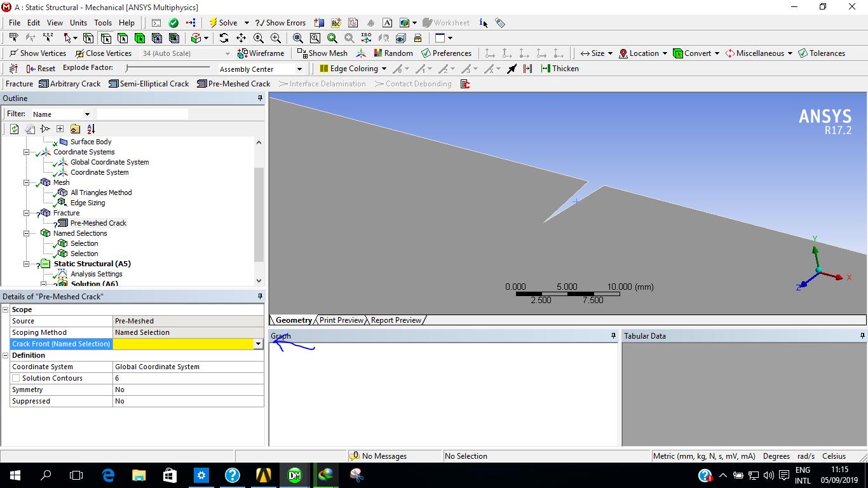Open Microsoft Edge from the taskbar
Image resolution: width=868 pixels, height=488 pixels.
[x=108, y=475]
